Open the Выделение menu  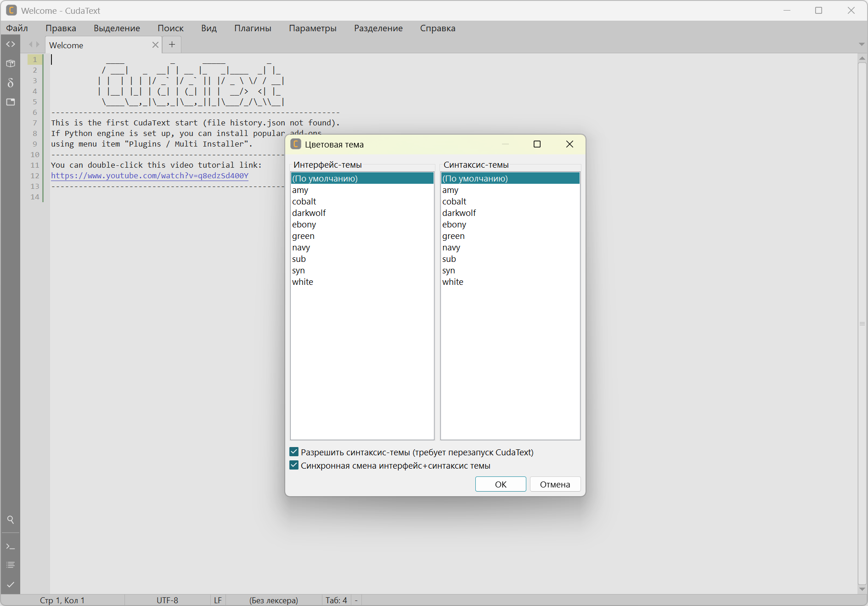point(117,28)
